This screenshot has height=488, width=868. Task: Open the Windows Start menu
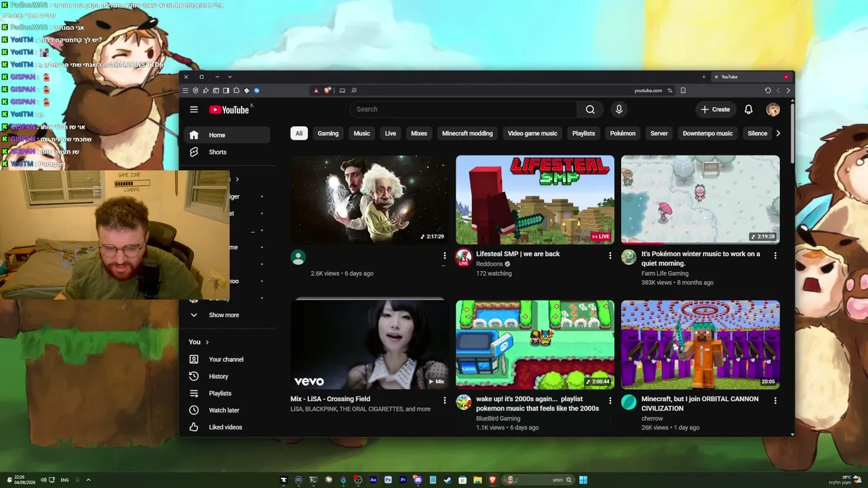[x=583, y=480]
